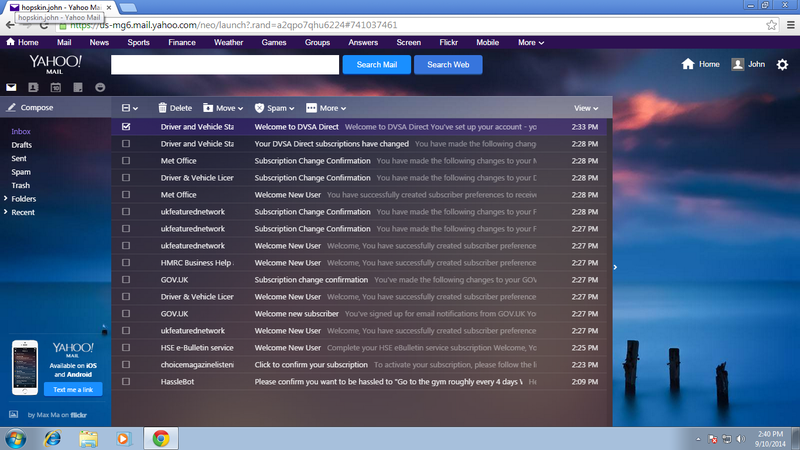Open Sports in the Yahoo navigation bar
The height and width of the screenshot is (450, 800).
pos(138,42)
